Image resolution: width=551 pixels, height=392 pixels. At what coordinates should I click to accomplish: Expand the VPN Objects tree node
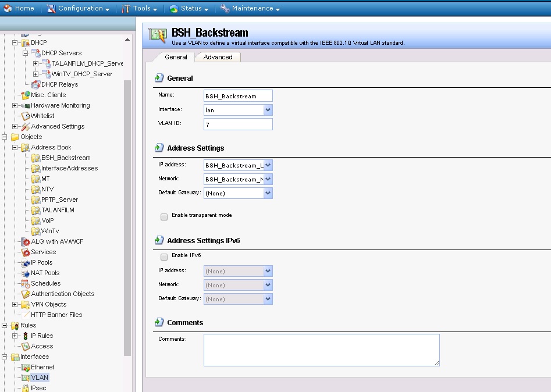pos(15,305)
